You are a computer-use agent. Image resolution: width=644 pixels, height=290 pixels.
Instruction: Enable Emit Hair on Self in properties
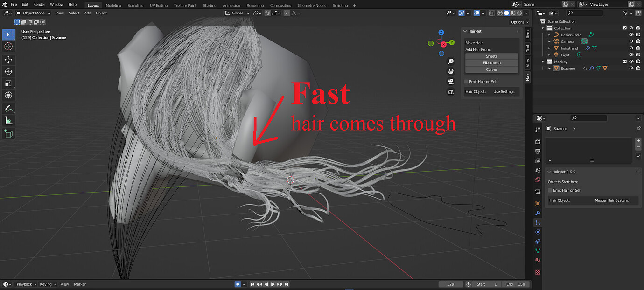(550, 190)
